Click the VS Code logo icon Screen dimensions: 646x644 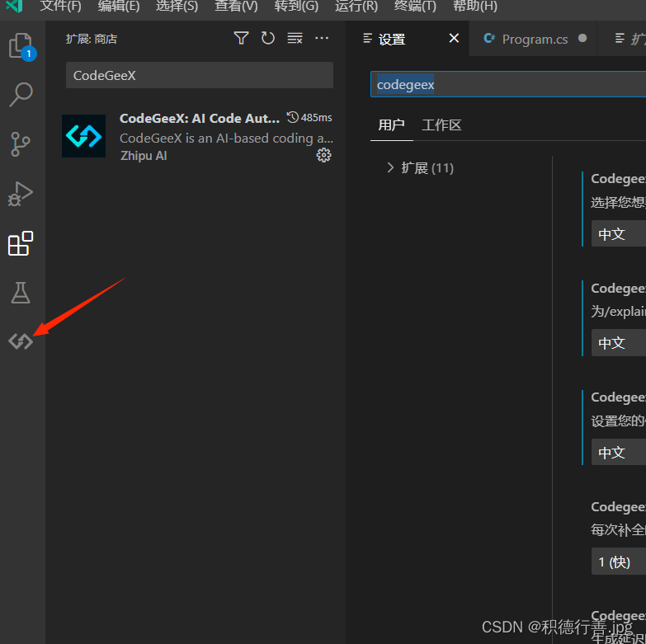pyautogui.click(x=14, y=6)
